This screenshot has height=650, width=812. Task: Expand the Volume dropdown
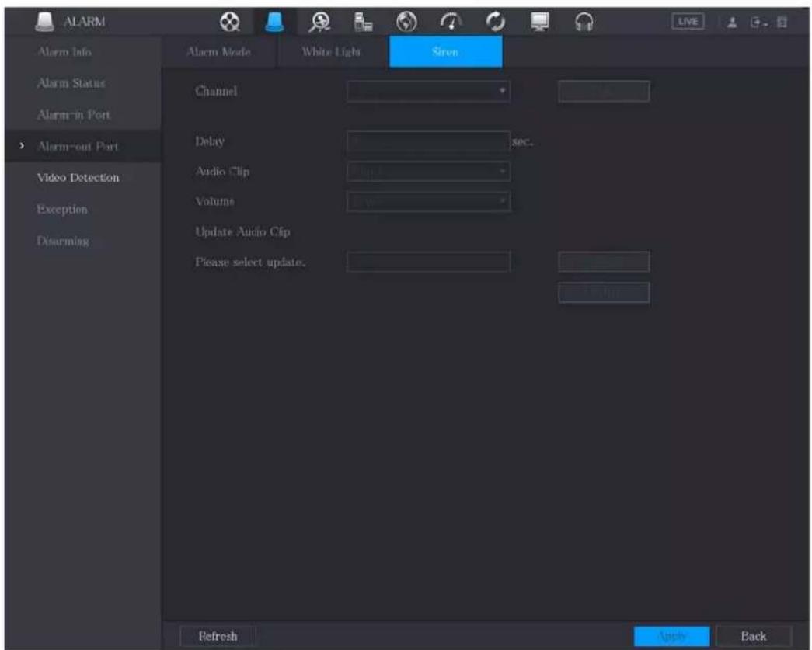tap(428, 201)
